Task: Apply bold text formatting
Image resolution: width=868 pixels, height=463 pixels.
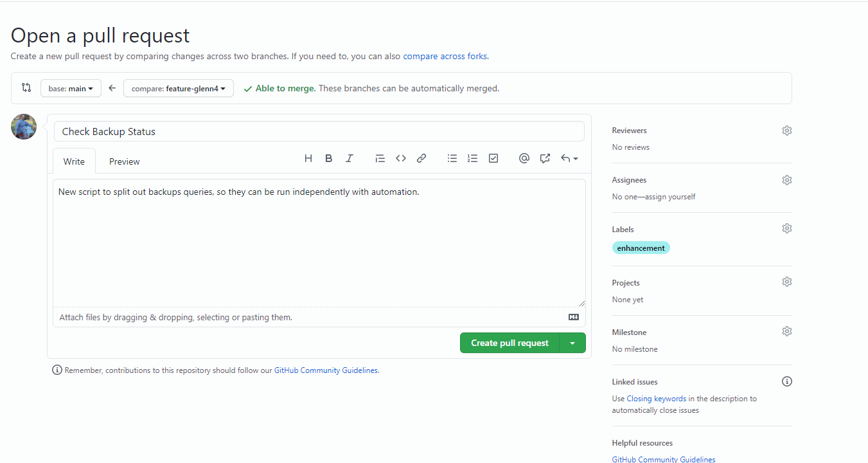Action: (329, 158)
